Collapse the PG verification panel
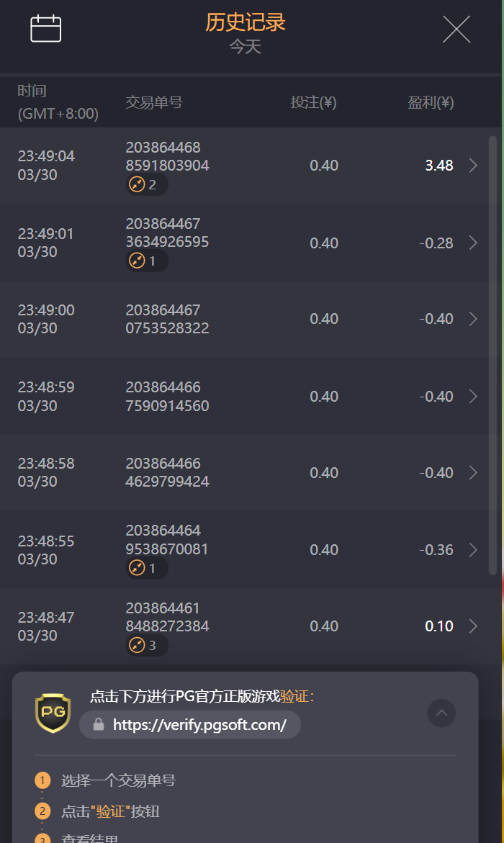 tap(441, 713)
